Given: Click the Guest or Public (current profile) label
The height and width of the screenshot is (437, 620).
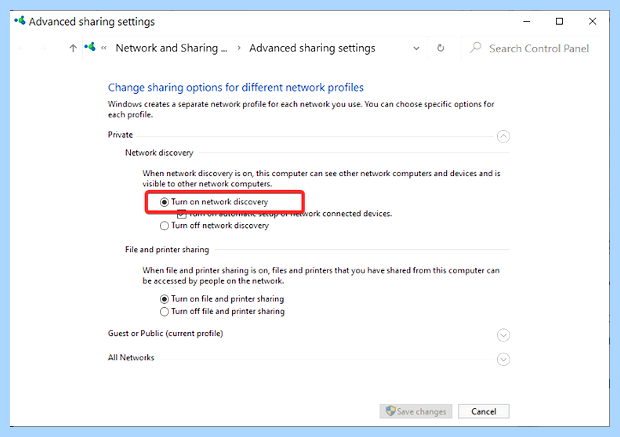Looking at the screenshot, I should [165, 333].
